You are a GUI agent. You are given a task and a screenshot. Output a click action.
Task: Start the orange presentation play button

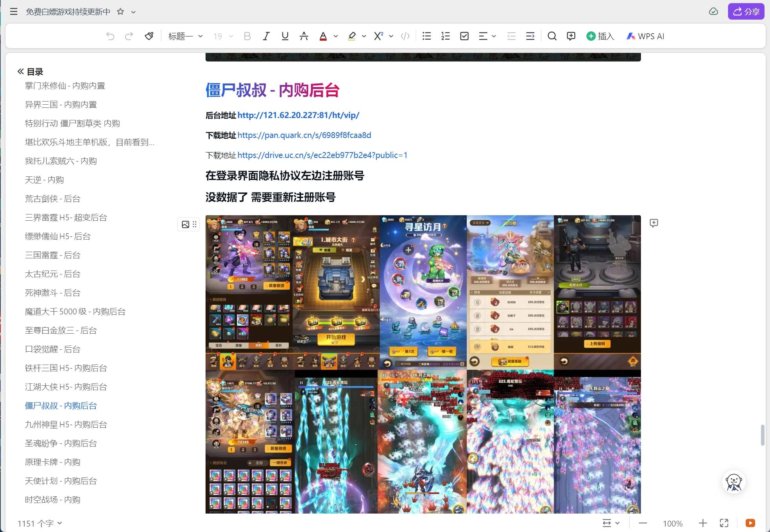[750, 523]
